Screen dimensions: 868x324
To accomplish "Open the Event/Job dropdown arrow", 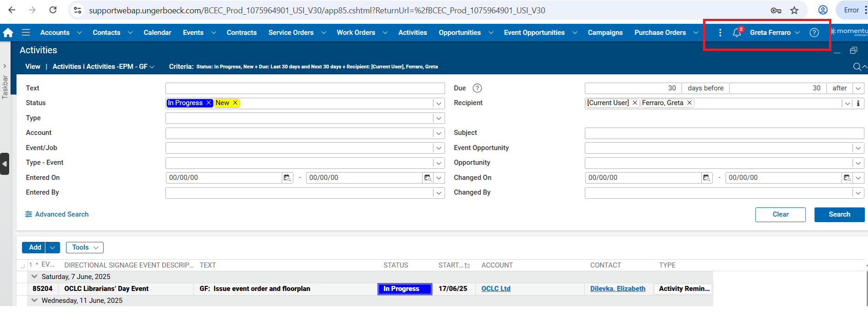I will [x=439, y=148].
